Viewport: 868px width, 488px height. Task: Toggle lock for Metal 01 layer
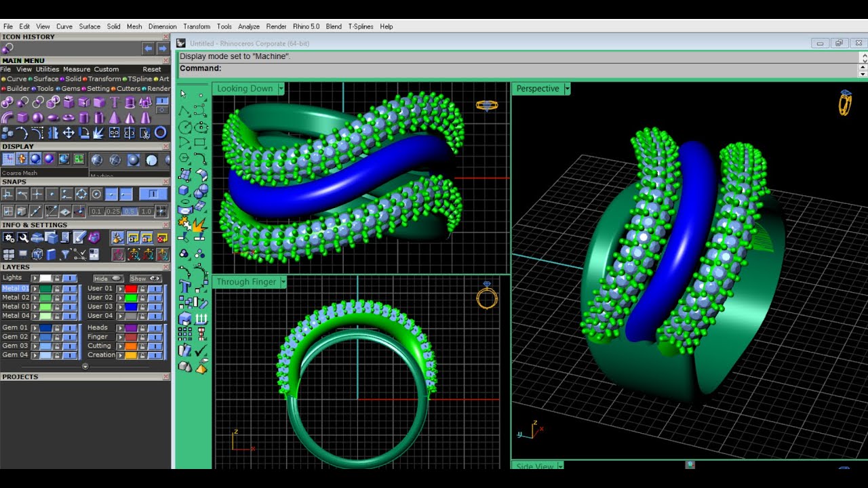coord(57,288)
